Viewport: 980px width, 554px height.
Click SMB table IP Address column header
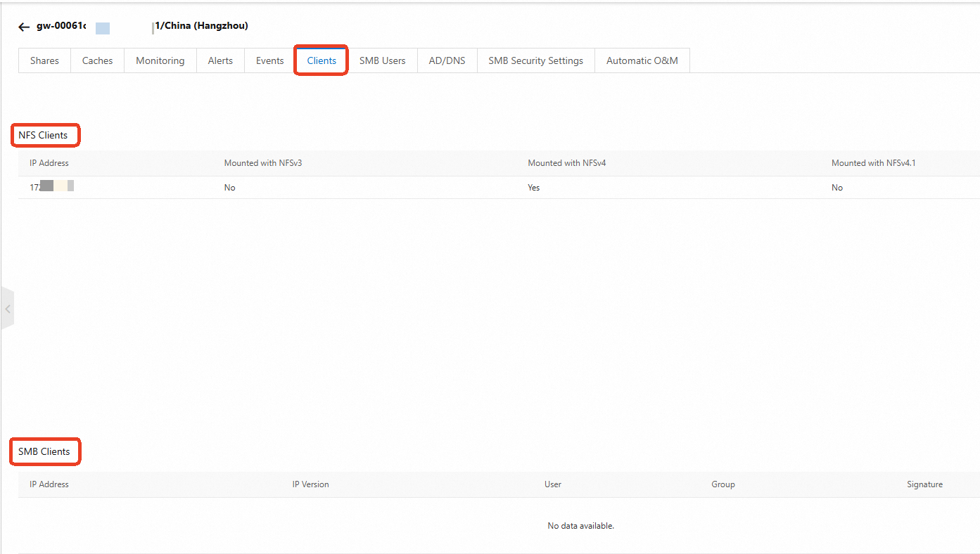click(49, 484)
